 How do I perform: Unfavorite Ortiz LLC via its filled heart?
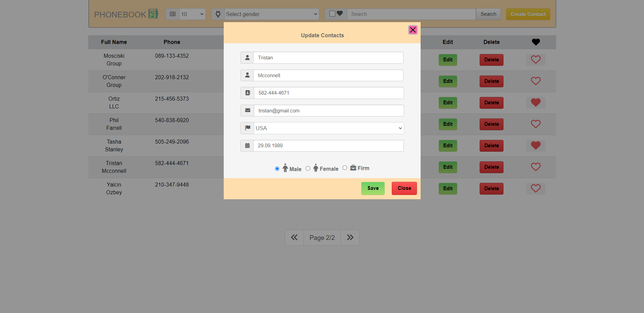(x=536, y=103)
